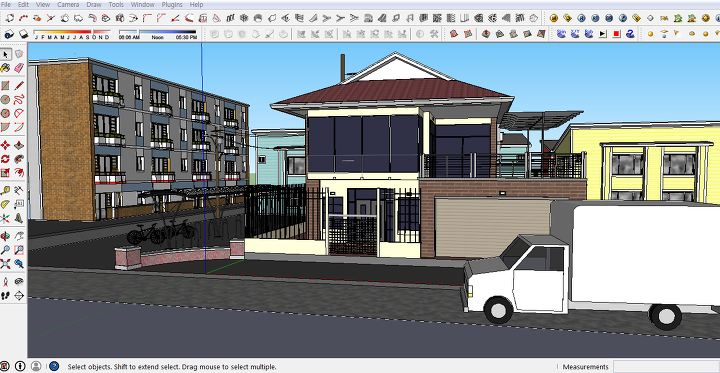Open the Shadow Settings dialog icon
The image size is (720, 373).
click(x=10, y=34)
